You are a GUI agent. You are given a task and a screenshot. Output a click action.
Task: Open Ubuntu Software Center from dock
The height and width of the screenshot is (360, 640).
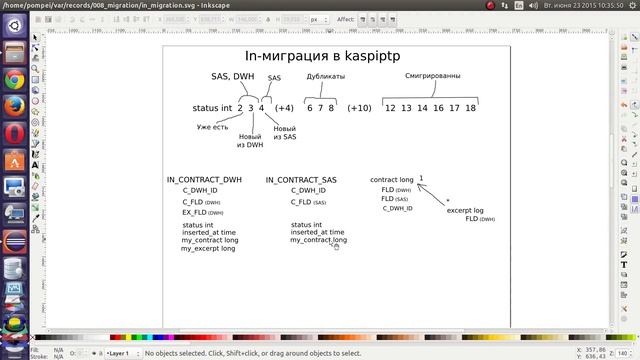click(x=15, y=161)
